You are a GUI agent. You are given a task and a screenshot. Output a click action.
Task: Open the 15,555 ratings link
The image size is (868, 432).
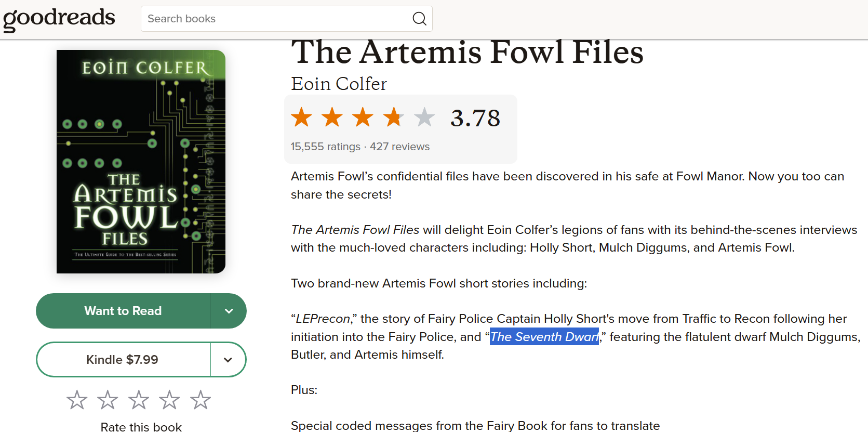pos(325,147)
